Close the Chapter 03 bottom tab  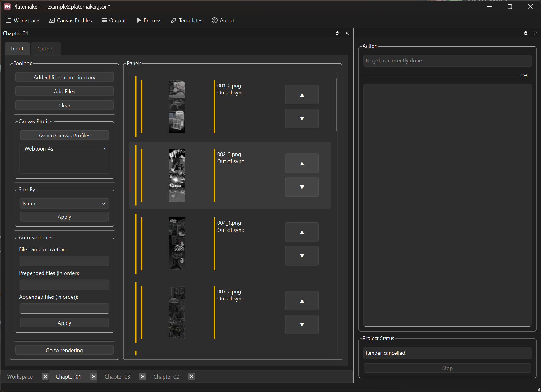pos(143,376)
